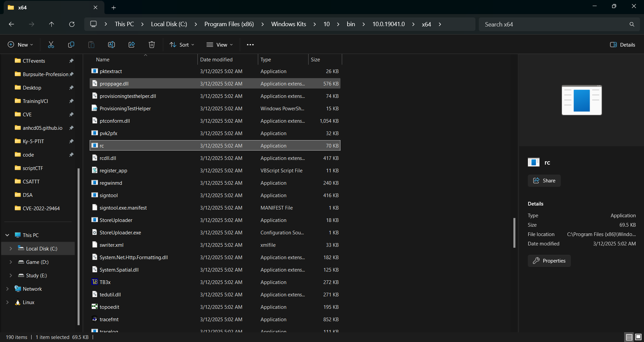Image resolution: width=644 pixels, height=342 pixels.
Task: Switch to large icons view toggle
Action: (x=638, y=337)
